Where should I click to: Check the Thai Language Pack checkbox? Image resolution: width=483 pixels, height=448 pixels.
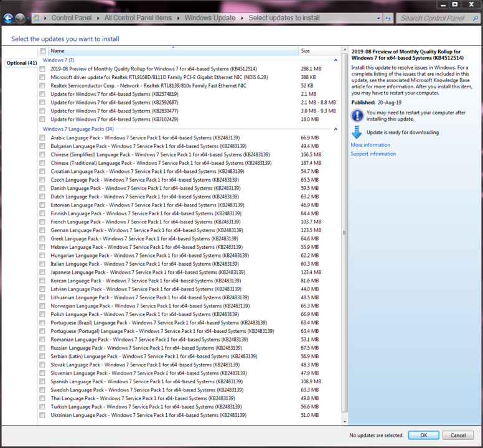coord(42,398)
